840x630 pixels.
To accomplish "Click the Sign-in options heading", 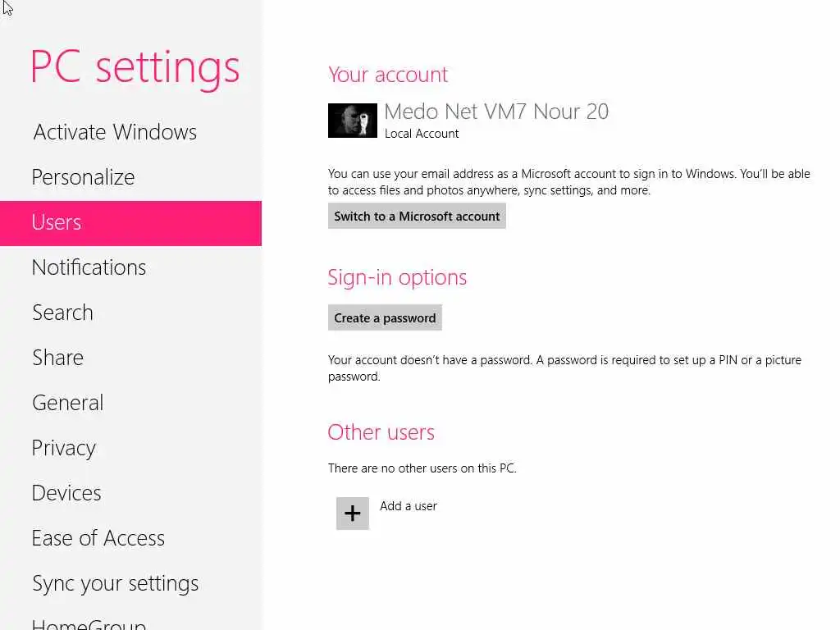I will pos(397,277).
